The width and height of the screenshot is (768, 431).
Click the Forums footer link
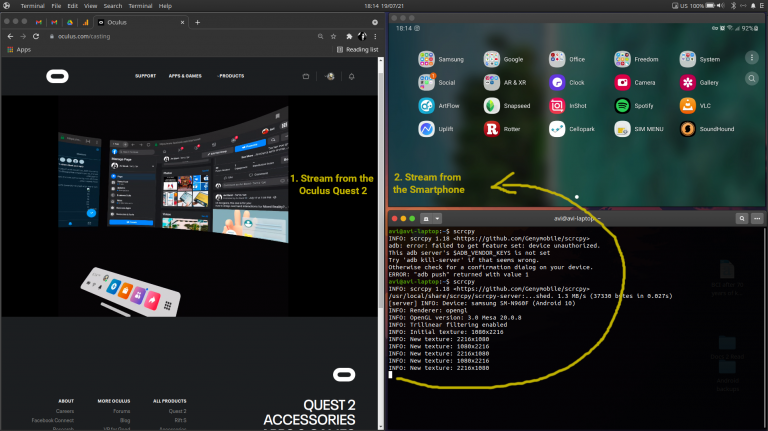[121, 411]
